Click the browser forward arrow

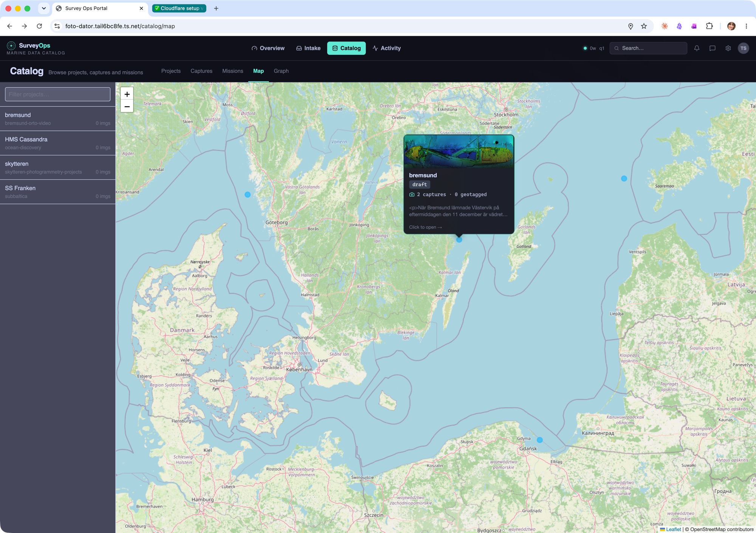tap(24, 26)
